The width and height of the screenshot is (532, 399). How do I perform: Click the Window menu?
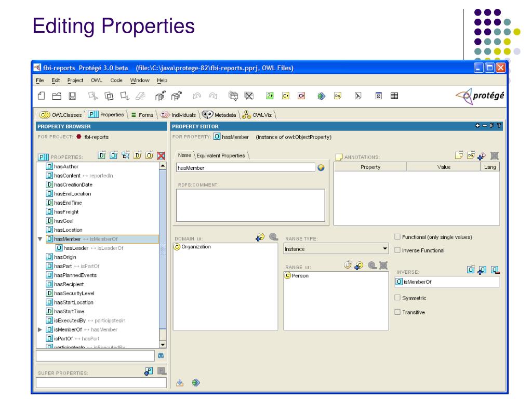139,81
